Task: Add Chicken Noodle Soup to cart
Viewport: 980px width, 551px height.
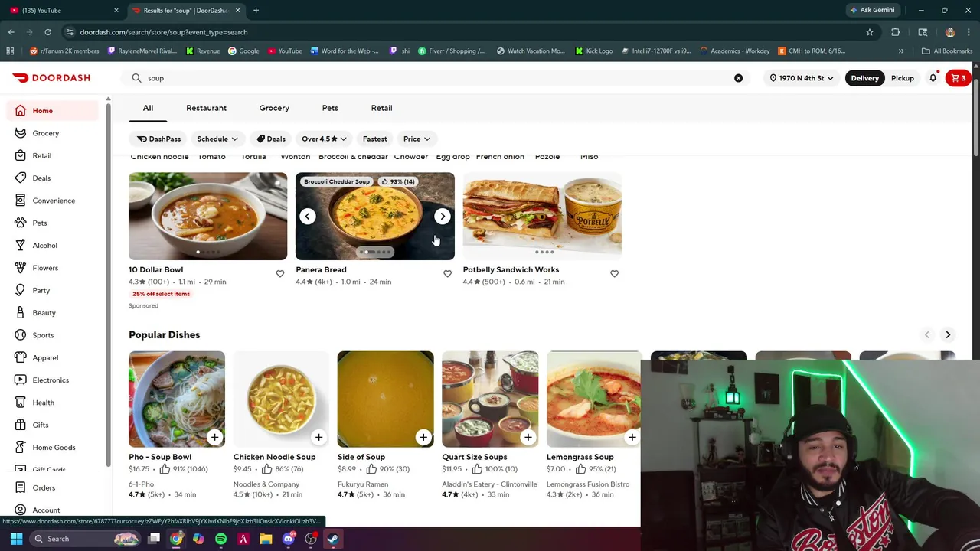Action: click(318, 437)
